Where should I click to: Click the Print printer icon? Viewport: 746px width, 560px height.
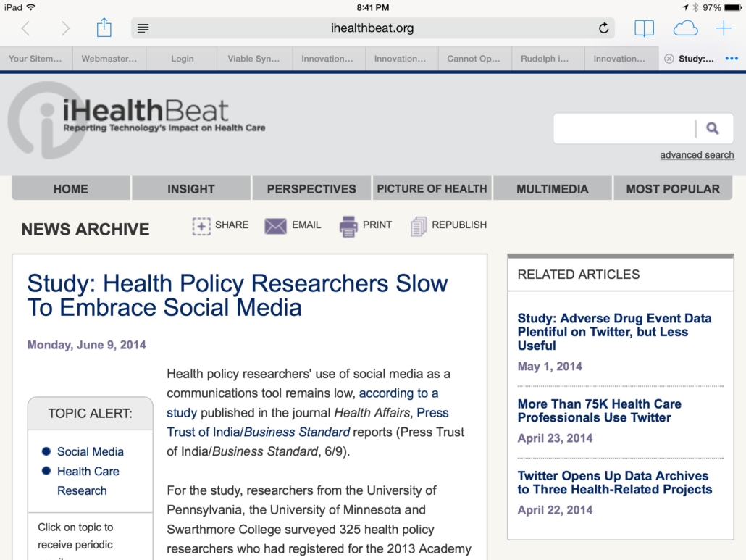(x=348, y=226)
